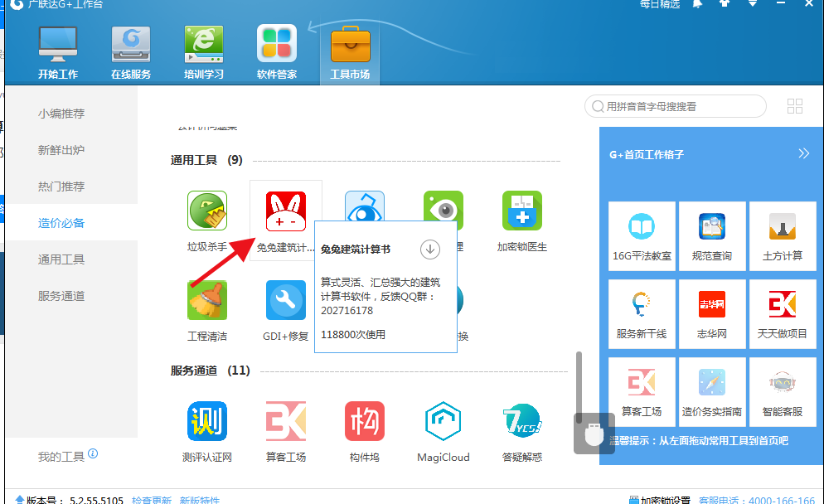824x504 pixels.
Task: Open 算客工场 in 服务通道 list
Action: click(286, 421)
